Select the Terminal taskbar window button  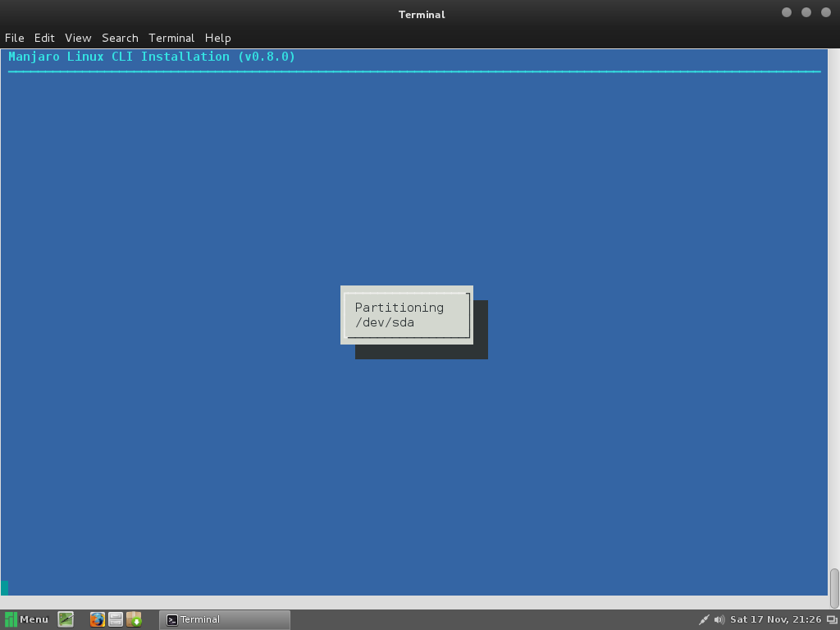225,620
